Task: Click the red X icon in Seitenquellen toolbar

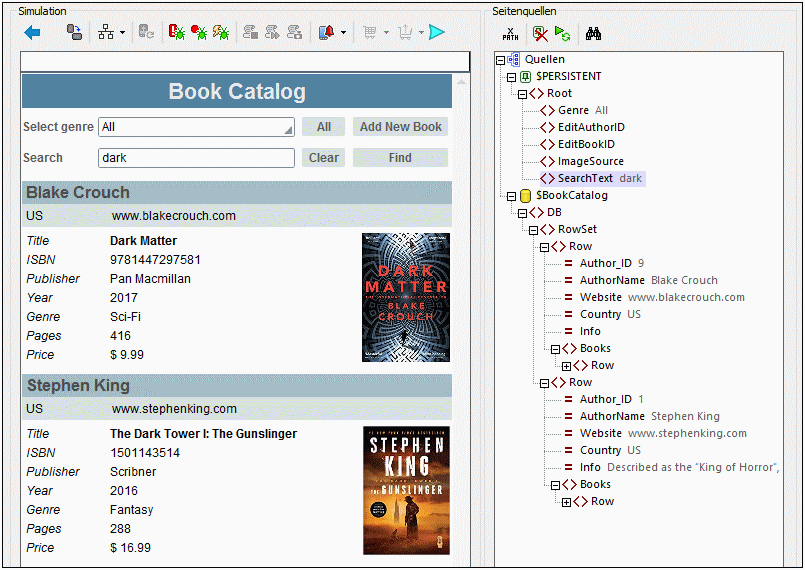Action: pyautogui.click(x=540, y=33)
